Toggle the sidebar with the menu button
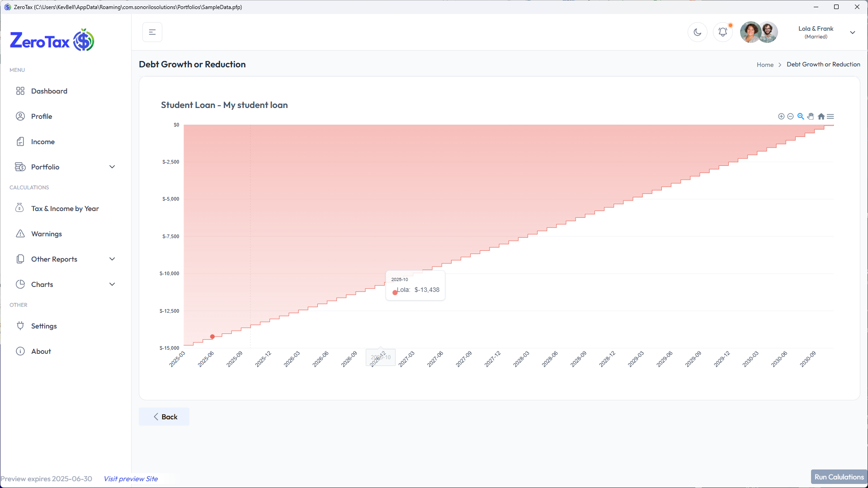 [x=152, y=32]
